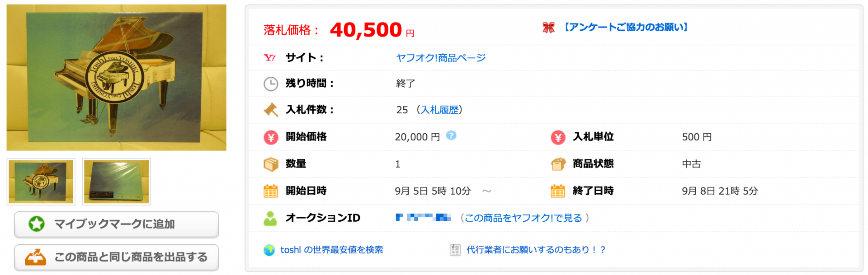Click the clock icon beside 残り時間
This screenshot has width=868, height=275.
pyautogui.click(x=270, y=84)
